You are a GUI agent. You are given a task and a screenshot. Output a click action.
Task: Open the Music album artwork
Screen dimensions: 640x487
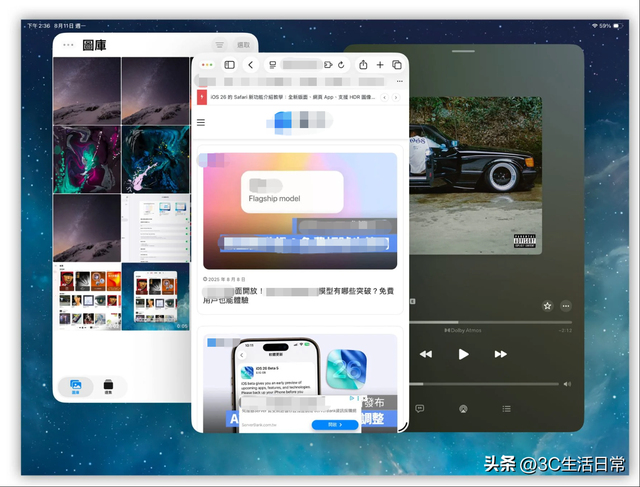click(476, 176)
